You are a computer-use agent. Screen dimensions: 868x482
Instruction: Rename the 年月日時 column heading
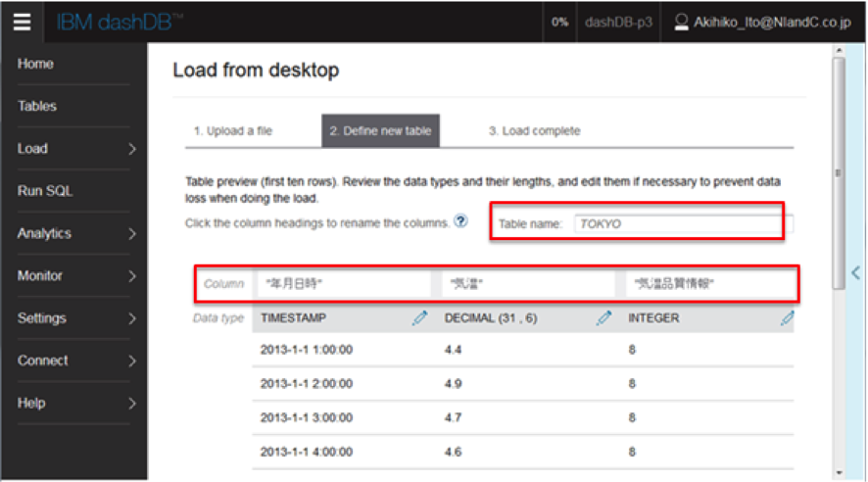click(341, 284)
